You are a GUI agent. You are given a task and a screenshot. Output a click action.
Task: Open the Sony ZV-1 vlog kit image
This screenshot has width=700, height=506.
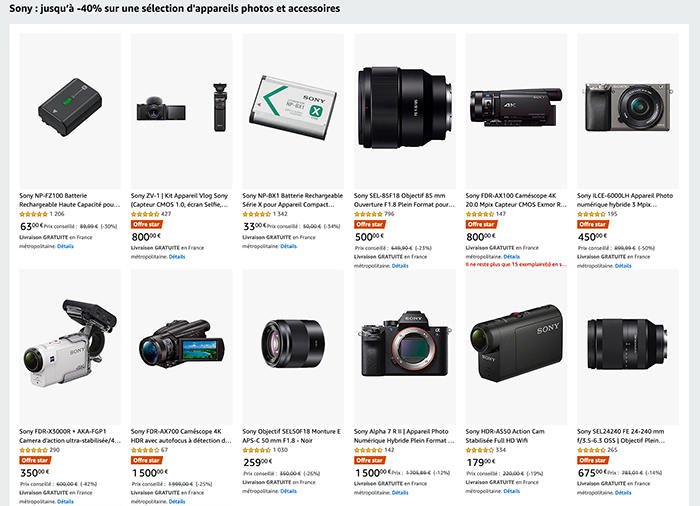[x=182, y=111]
